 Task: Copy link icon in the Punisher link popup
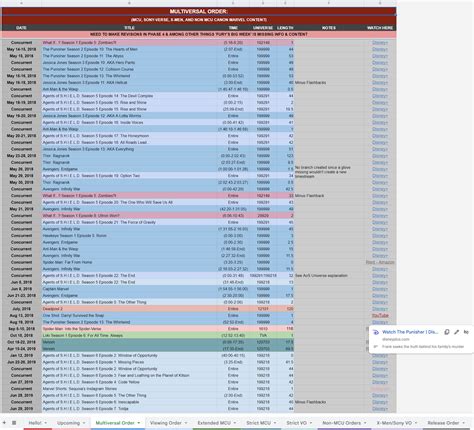[x=447, y=332]
